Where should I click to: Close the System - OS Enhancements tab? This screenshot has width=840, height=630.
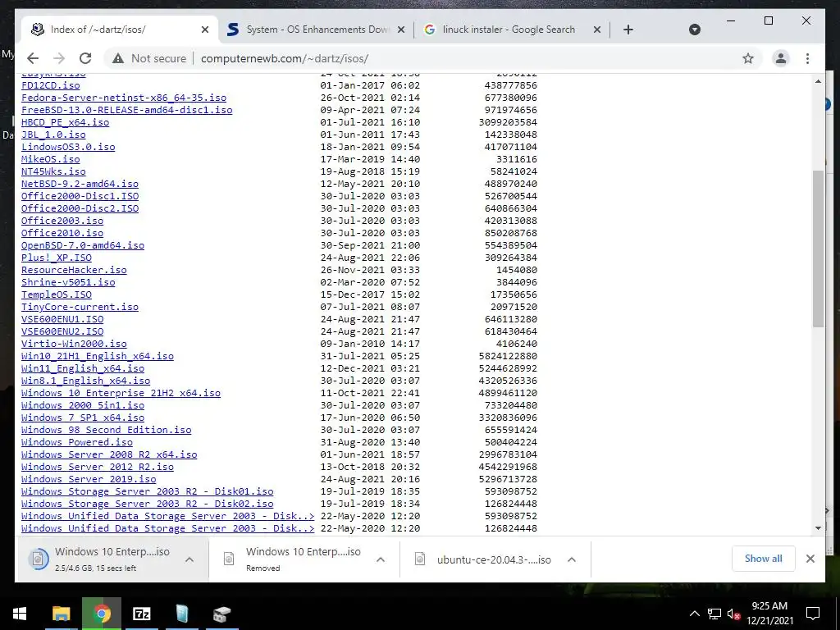(x=400, y=30)
